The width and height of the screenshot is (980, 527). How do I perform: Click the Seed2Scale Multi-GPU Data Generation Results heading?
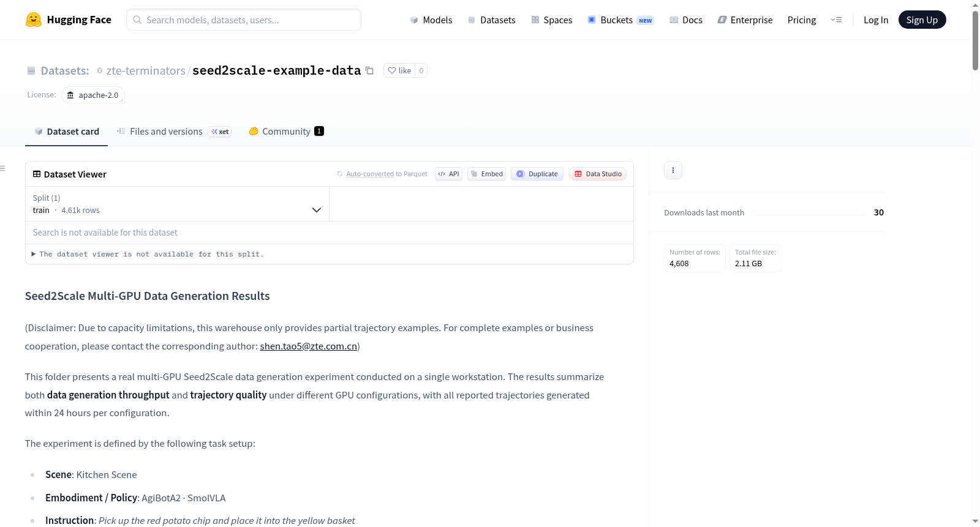click(147, 296)
